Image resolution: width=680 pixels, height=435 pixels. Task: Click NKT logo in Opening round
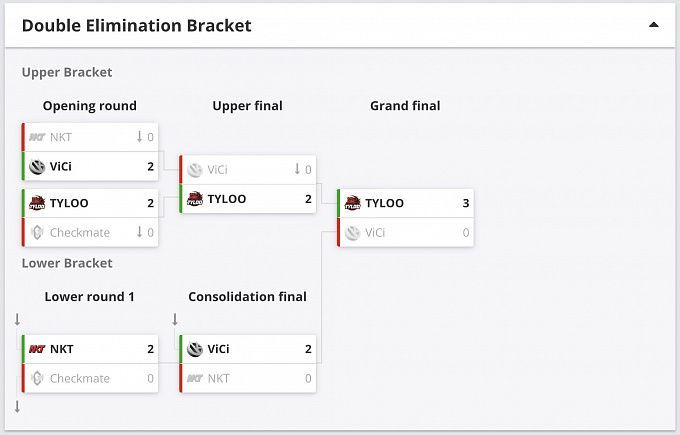pyautogui.click(x=37, y=137)
